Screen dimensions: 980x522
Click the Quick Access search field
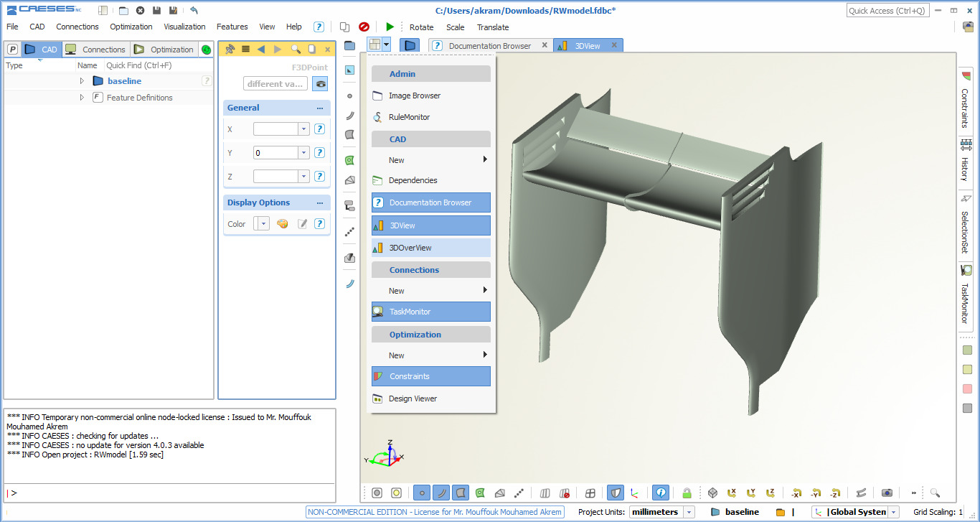click(887, 11)
